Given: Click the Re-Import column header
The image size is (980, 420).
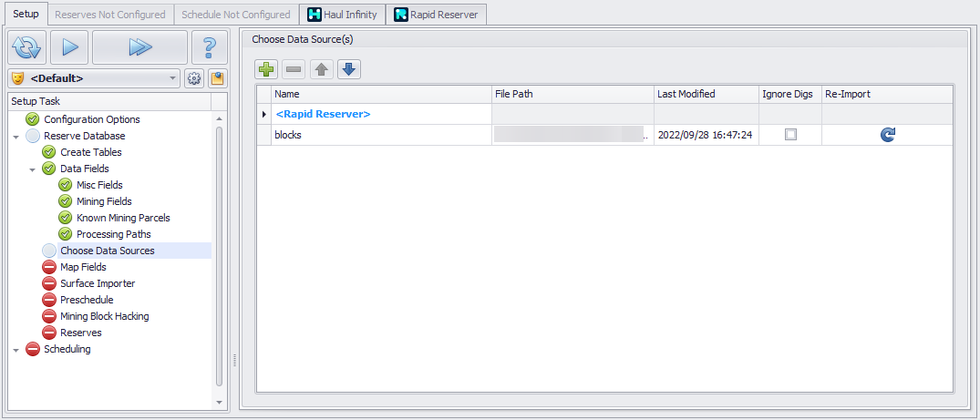Looking at the screenshot, I should tap(887, 95).
